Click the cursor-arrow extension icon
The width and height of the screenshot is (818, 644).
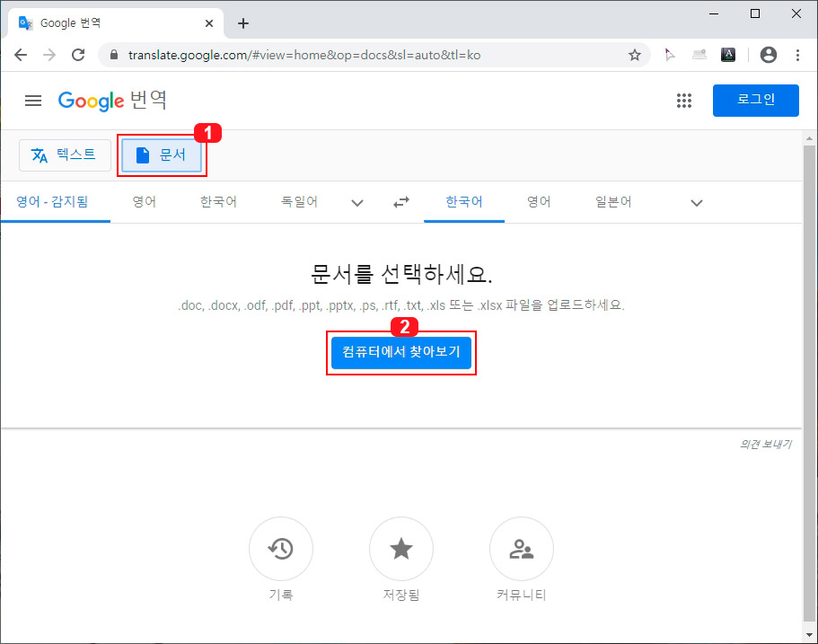(x=670, y=55)
